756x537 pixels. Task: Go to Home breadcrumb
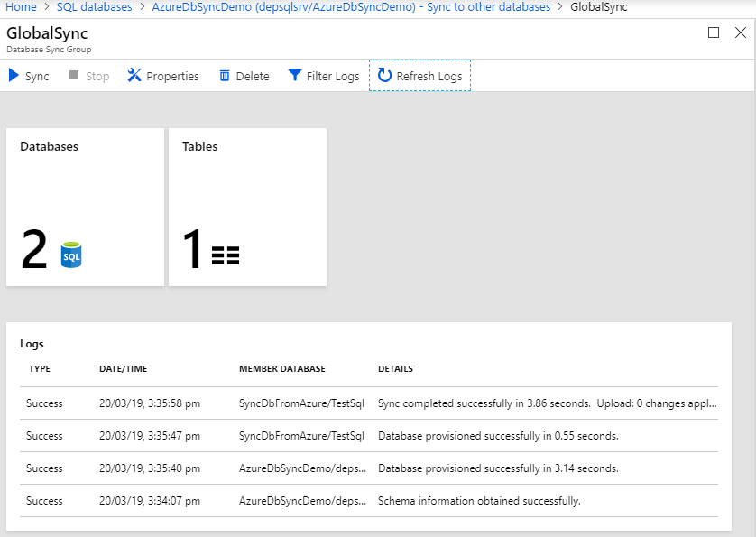[21, 6]
